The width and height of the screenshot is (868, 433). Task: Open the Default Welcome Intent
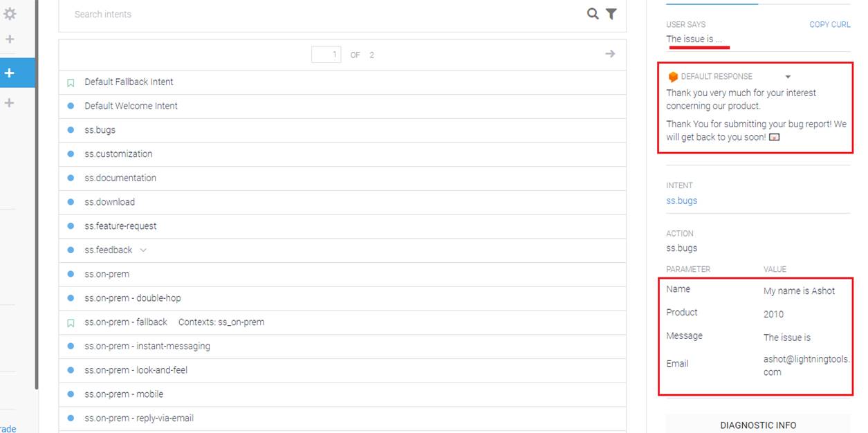coord(131,106)
